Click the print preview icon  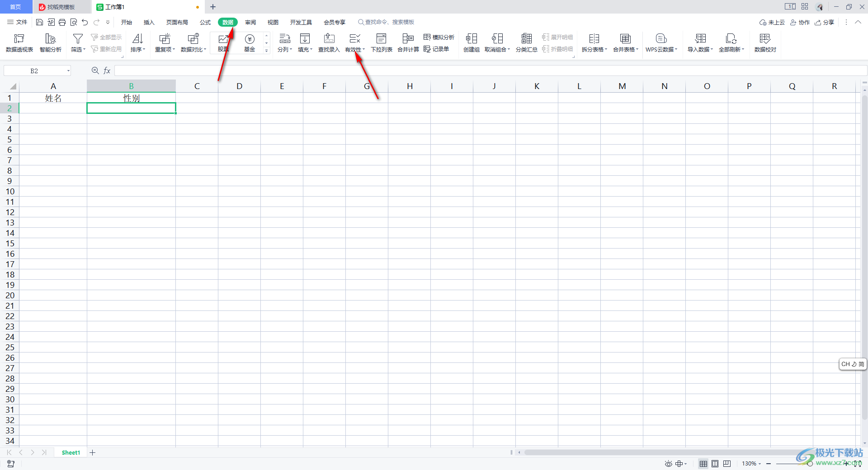click(74, 22)
